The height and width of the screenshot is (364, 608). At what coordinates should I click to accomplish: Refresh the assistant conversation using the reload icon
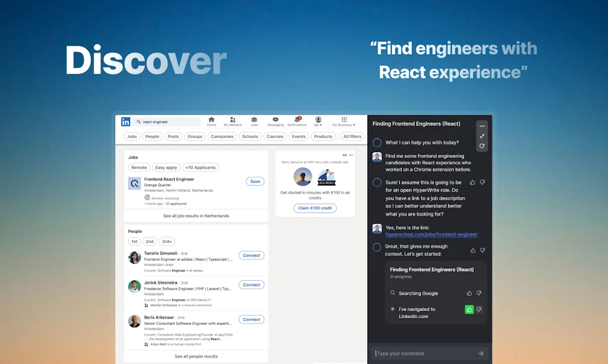[482, 145]
